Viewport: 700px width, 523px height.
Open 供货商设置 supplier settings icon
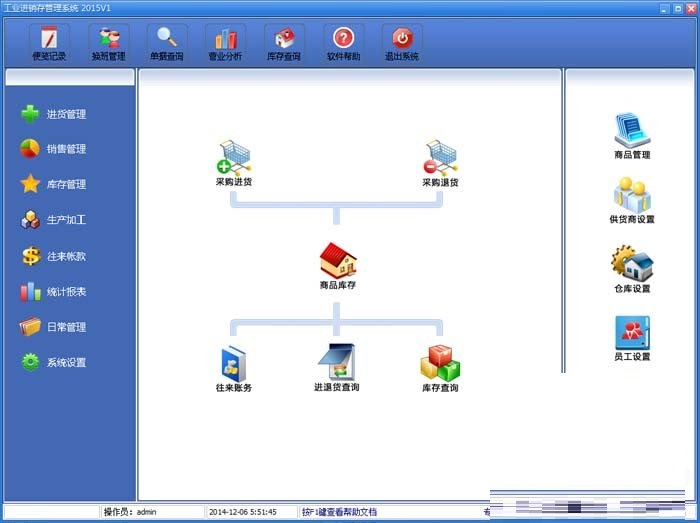pos(632,200)
